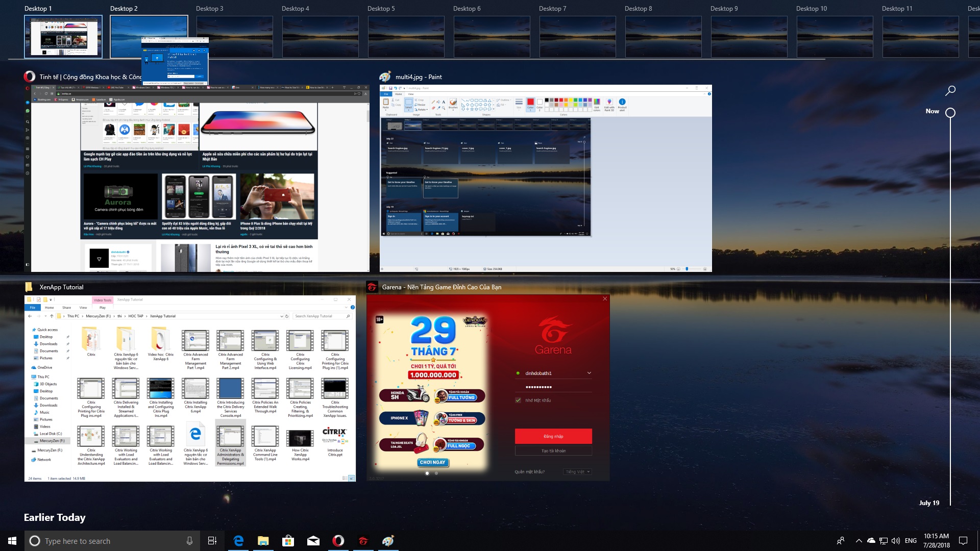980x551 pixels.
Task: Toggle the Select tool in Paint
Action: (408, 105)
